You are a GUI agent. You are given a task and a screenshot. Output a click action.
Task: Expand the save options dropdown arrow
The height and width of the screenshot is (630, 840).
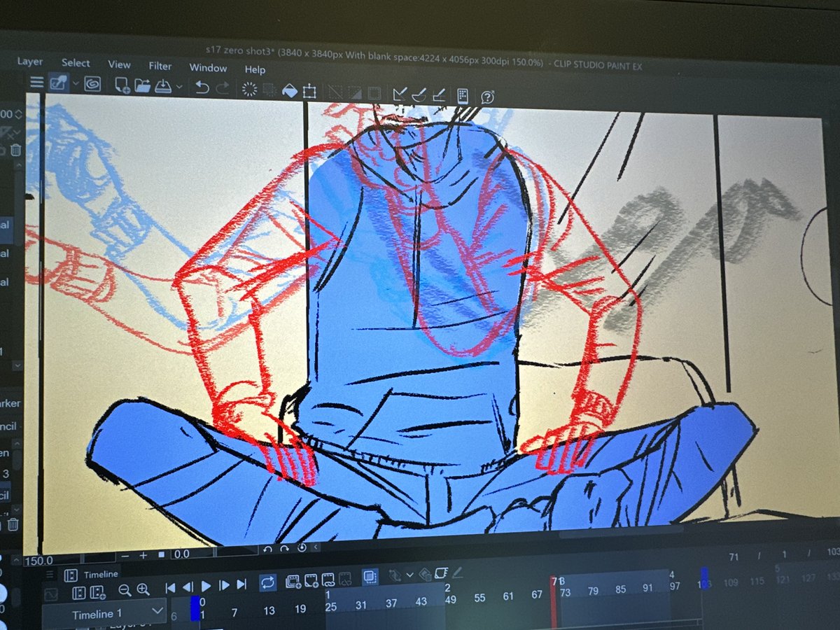179,87
